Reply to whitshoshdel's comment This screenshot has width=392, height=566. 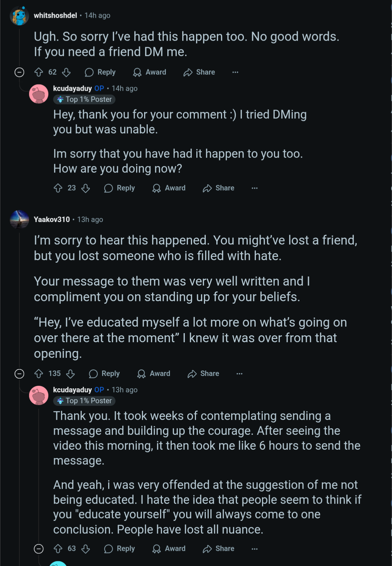[100, 72]
